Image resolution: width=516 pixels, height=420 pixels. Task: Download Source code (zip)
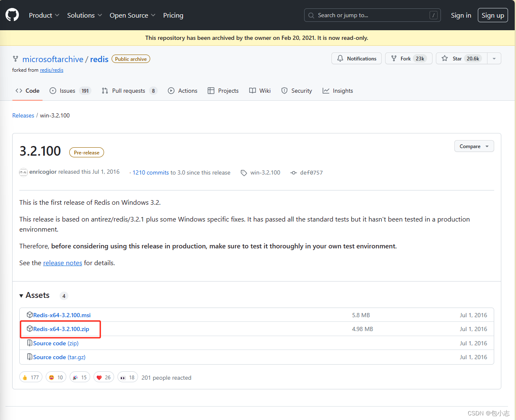pyautogui.click(x=56, y=343)
